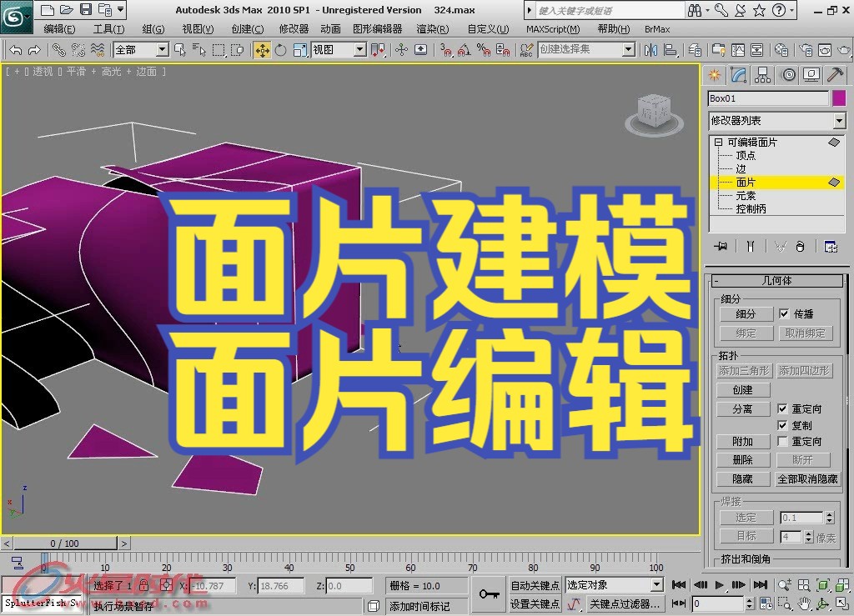The image size is (854, 616).
Task: Click the Zoom Extents All icon
Action: click(841, 585)
